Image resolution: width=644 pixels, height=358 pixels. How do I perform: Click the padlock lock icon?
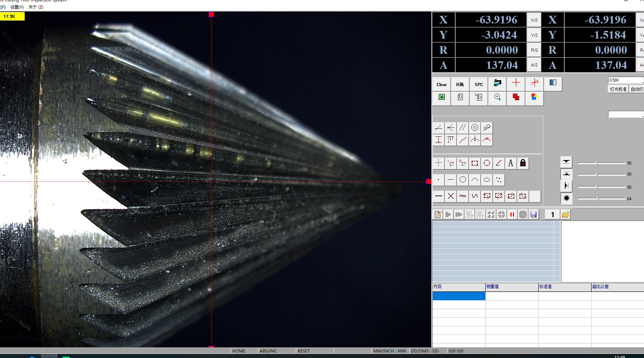click(x=523, y=163)
